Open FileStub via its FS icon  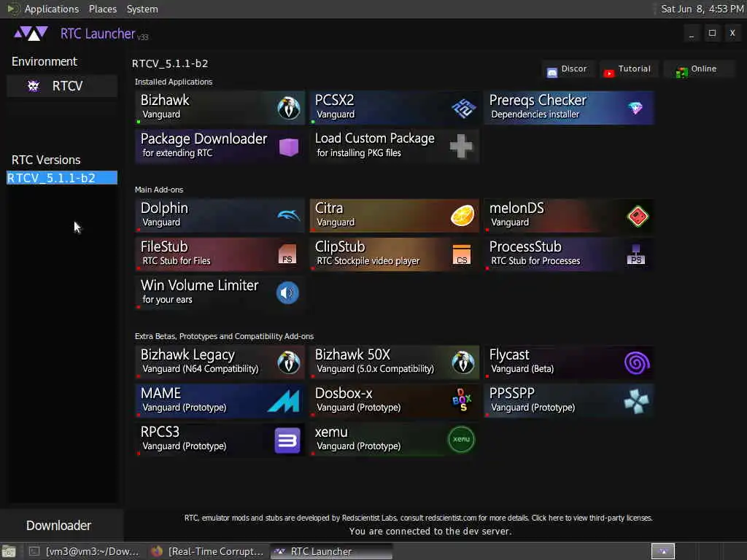click(x=287, y=254)
